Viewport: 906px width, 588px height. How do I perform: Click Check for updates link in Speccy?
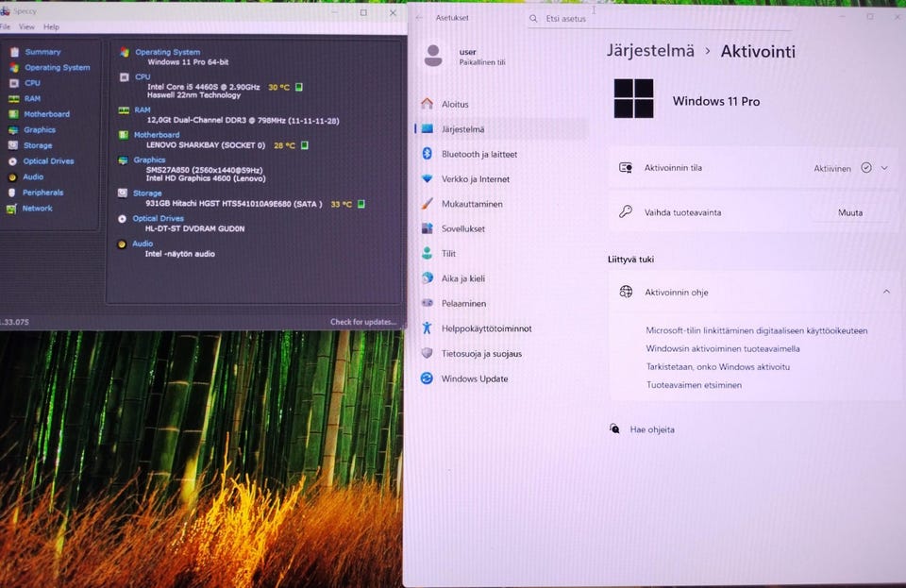[363, 322]
